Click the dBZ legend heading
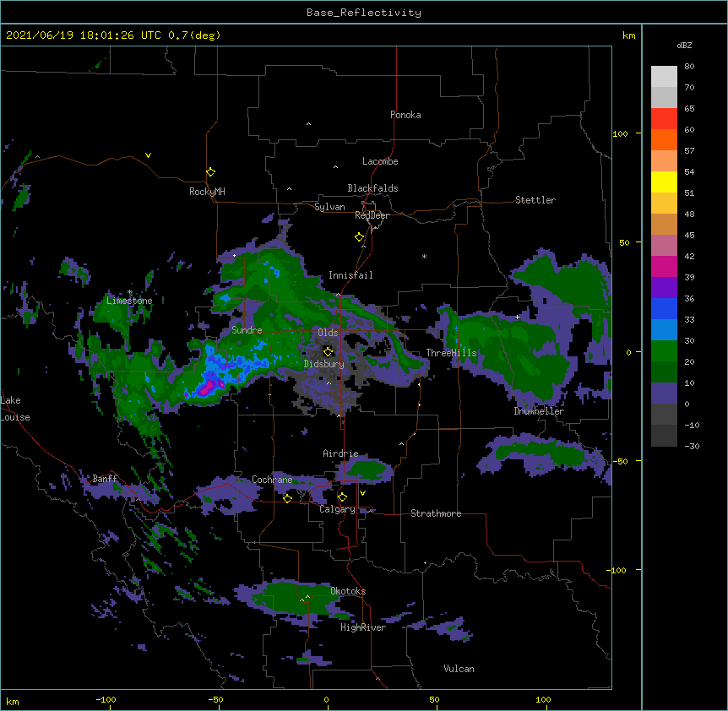Viewport: 728px width, 711px height. pyautogui.click(x=684, y=46)
